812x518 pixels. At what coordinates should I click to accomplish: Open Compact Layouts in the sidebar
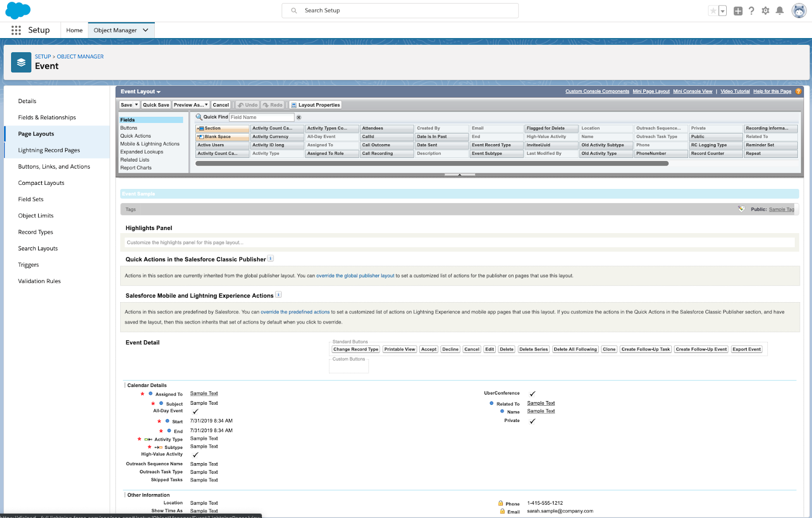pyautogui.click(x=41, y=183)
